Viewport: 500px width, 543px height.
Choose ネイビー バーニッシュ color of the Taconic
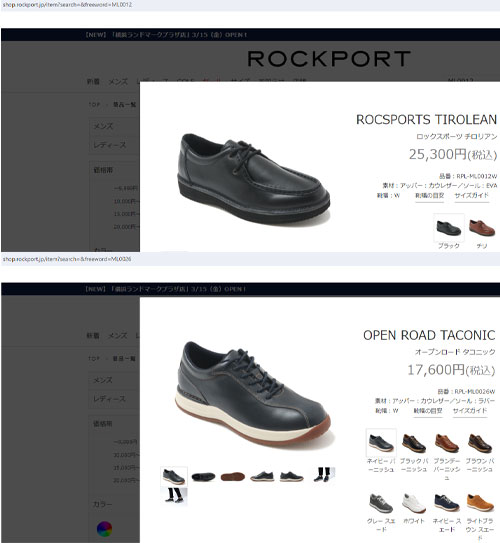381,443
